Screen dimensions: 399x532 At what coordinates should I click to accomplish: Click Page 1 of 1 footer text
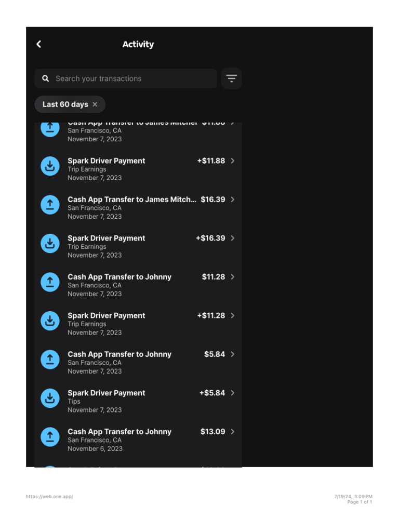[360, 502]
